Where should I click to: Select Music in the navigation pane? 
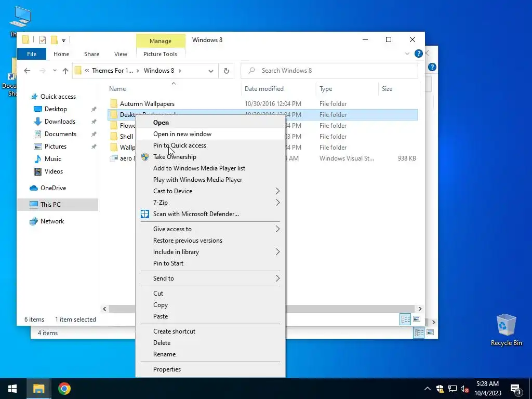point(52,159)
